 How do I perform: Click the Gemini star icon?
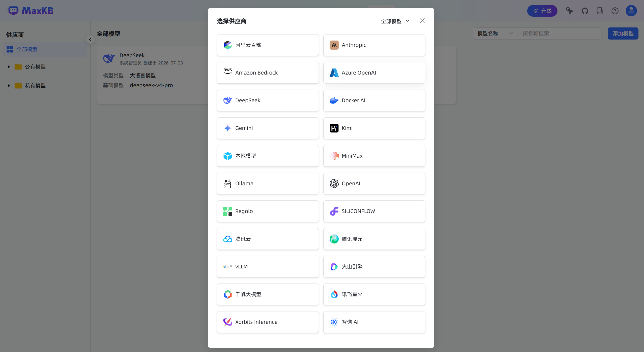pos(228,128)
